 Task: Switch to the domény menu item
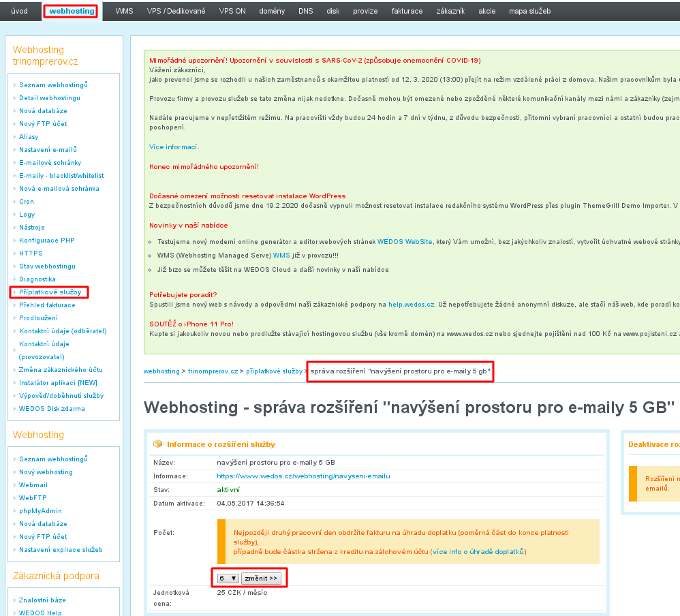pyautogui.click(x=272, y=11)
